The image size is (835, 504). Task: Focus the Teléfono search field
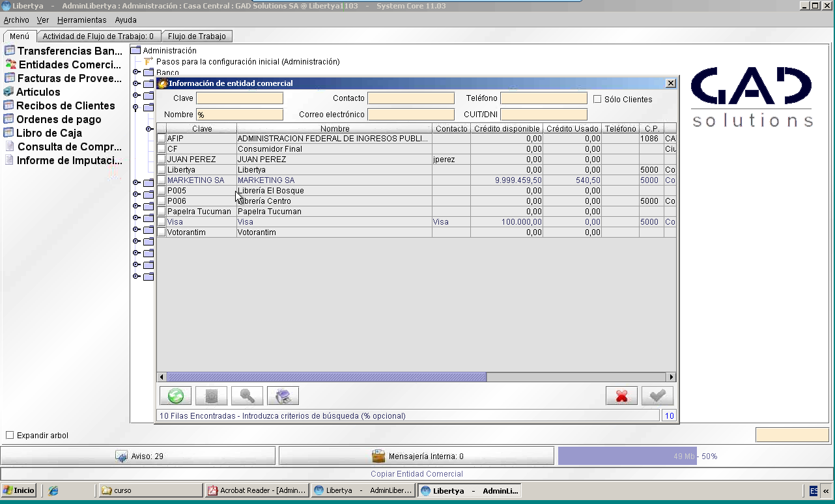point(544,98)
